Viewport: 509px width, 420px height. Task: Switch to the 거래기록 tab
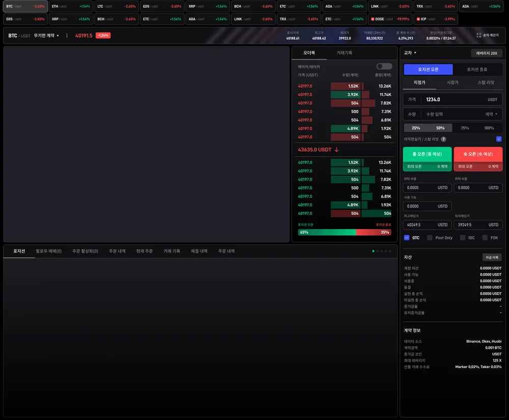[344, 52]
